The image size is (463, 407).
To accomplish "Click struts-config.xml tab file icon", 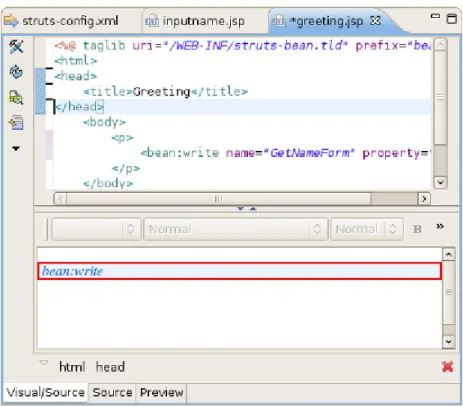I will click(11, 21).
